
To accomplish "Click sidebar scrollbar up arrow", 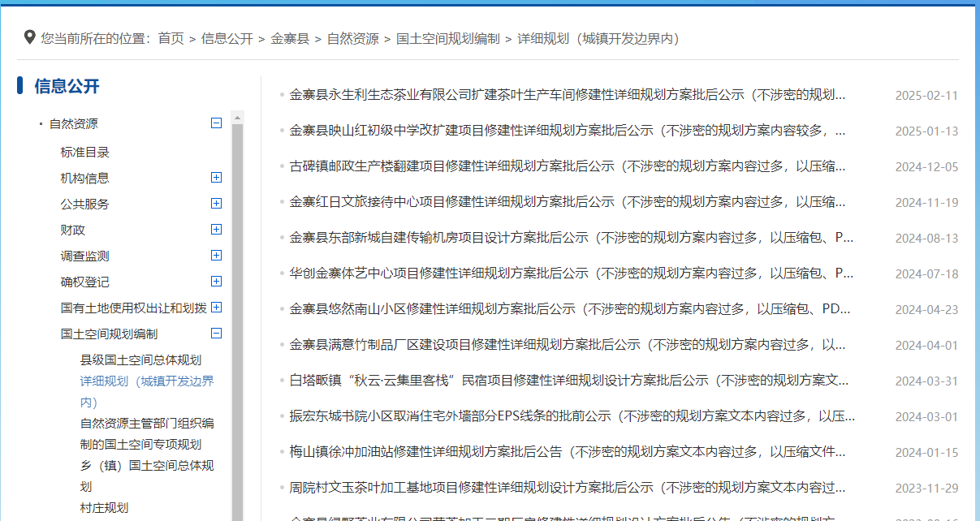I will pos(237,118).
